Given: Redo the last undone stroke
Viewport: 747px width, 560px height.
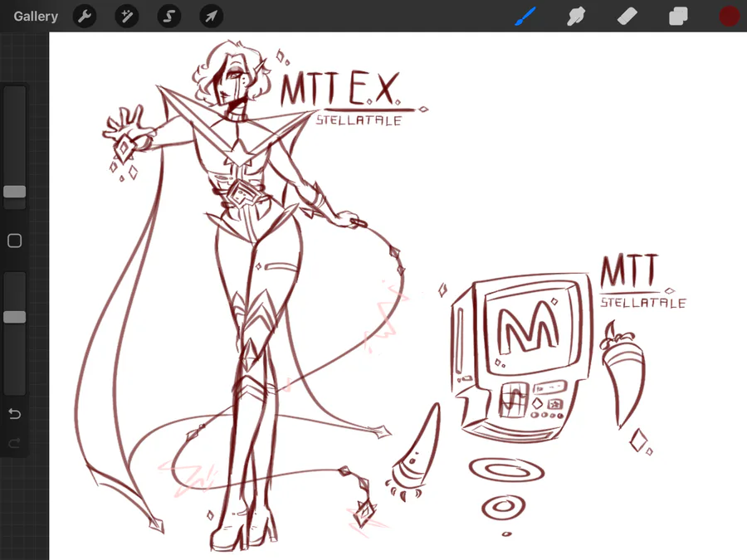Looking at the screenshot, I should (x=15, y=443).
